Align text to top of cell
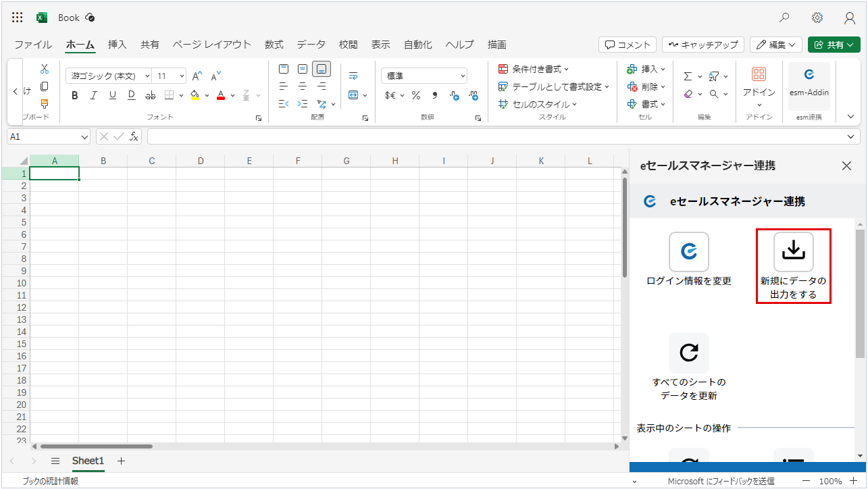This screenshot has height=489, width=868. (x=284, y=69)
